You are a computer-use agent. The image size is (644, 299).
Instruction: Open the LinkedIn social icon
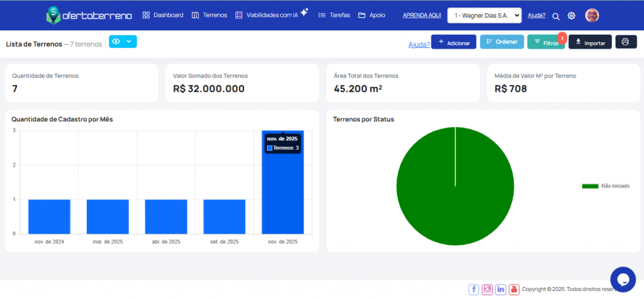(x=501, y=290)
